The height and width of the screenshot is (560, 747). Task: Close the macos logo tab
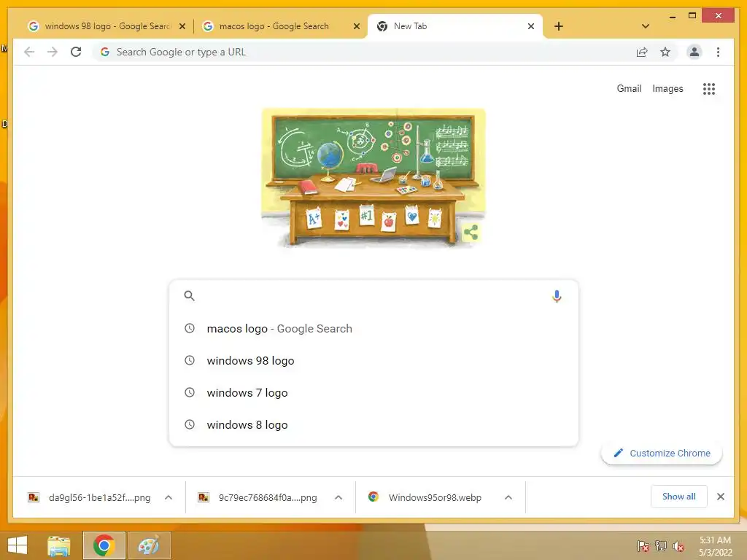tap(356, 27)
